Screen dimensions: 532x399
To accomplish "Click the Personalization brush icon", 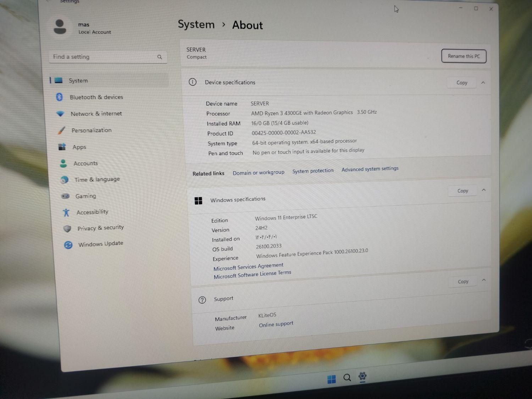I will (61, 131).
